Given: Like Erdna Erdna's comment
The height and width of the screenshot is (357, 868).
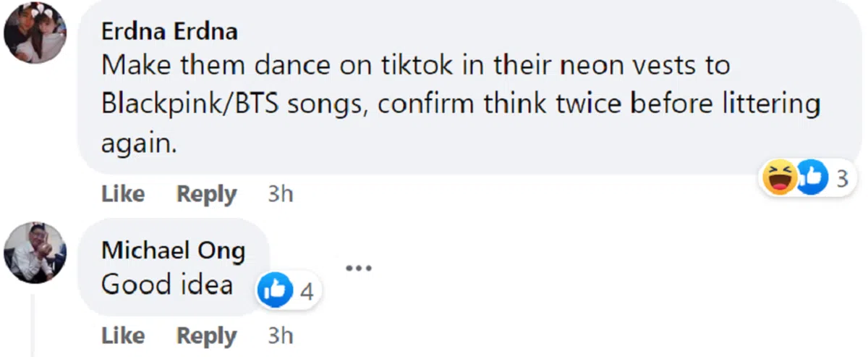Looking at the screenshot, I should [x=123, y=194].
